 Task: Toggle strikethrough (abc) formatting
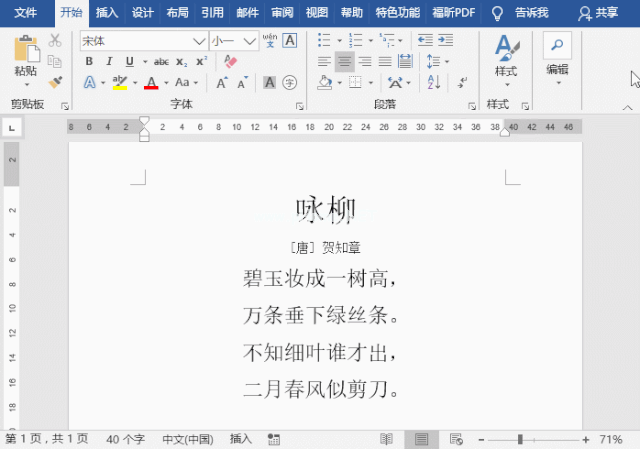(x=161, y=62)
